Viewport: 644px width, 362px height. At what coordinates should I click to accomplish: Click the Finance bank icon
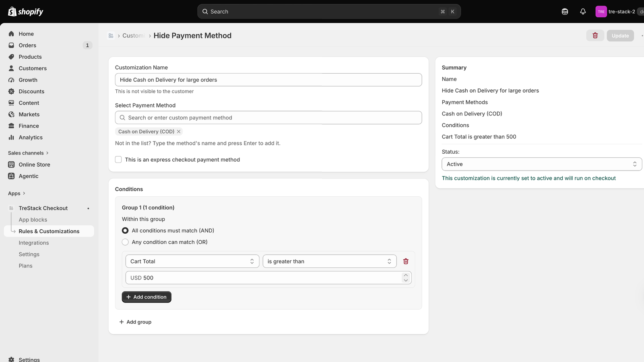[11, 126]
